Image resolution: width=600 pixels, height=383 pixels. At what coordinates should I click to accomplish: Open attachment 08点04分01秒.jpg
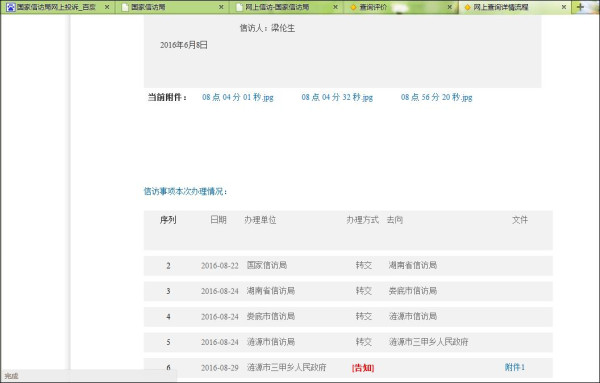coord(238,97)
